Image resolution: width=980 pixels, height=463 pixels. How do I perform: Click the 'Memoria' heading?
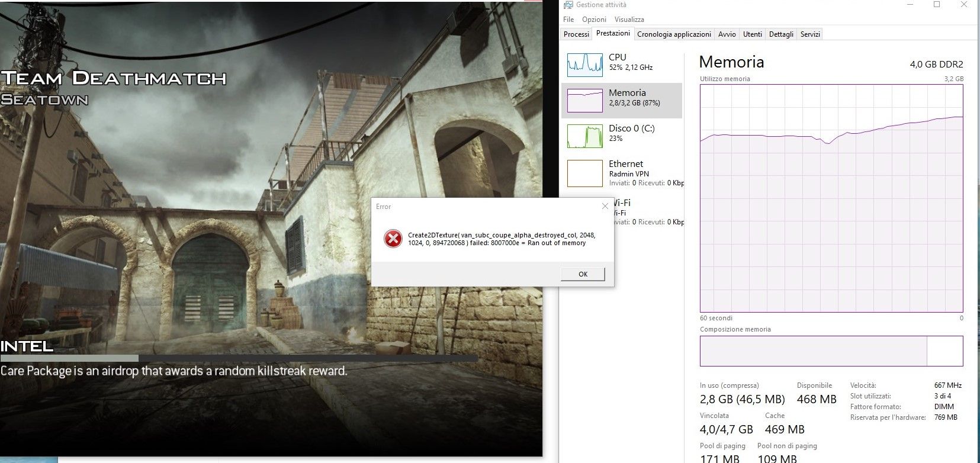click(731, 62)
